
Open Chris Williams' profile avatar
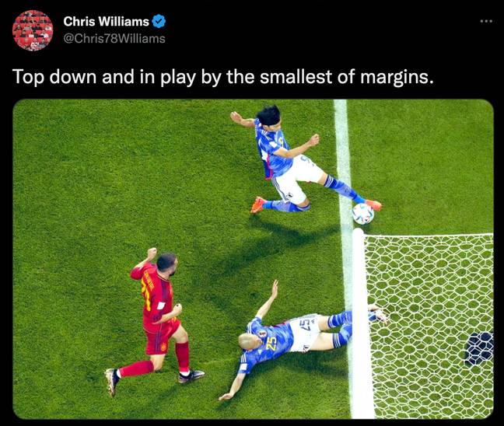click(x=33, y=30)
